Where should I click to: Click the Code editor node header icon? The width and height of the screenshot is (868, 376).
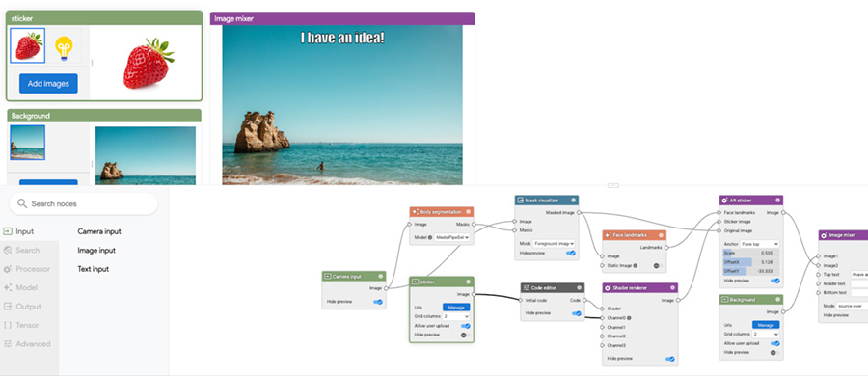click(x=526, y=288)
